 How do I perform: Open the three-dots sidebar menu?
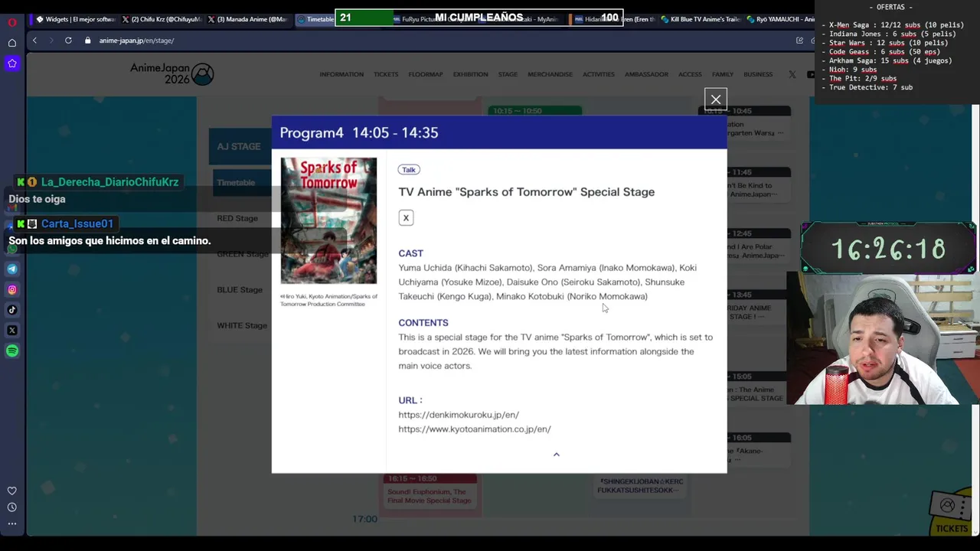[12, 524]
